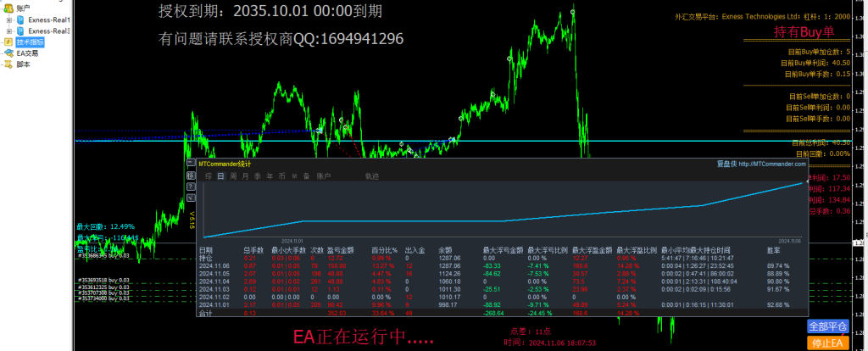
Task: Click the 出入金 column header
Action: click(x=415, y=250)
